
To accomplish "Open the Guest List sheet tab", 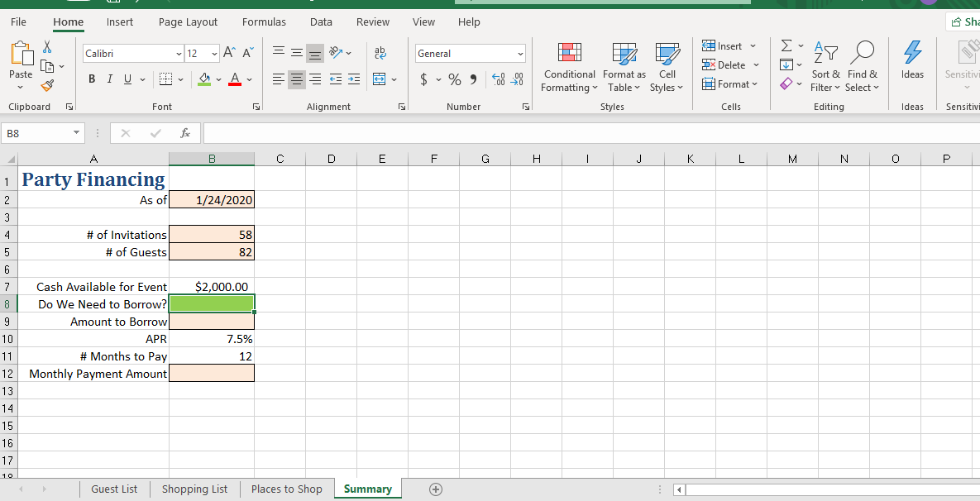I will click(114, 489).
